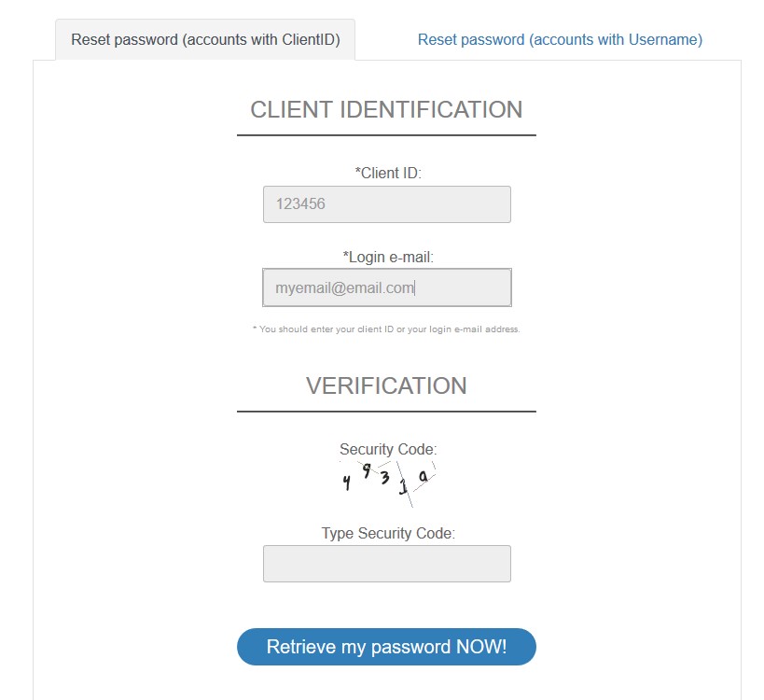Click the client ID or e-mail hint note
Screen dimensions: 764x700
click(386, 329)
